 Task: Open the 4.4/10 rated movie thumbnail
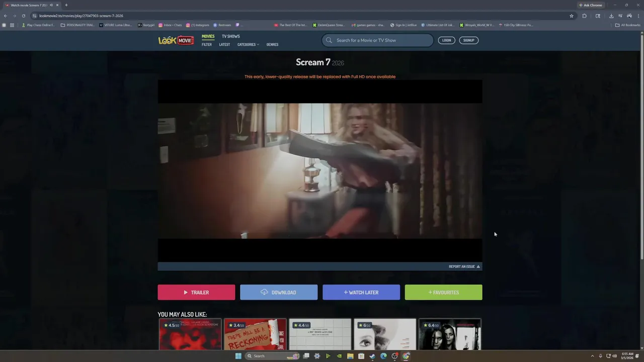click(320, 334)
